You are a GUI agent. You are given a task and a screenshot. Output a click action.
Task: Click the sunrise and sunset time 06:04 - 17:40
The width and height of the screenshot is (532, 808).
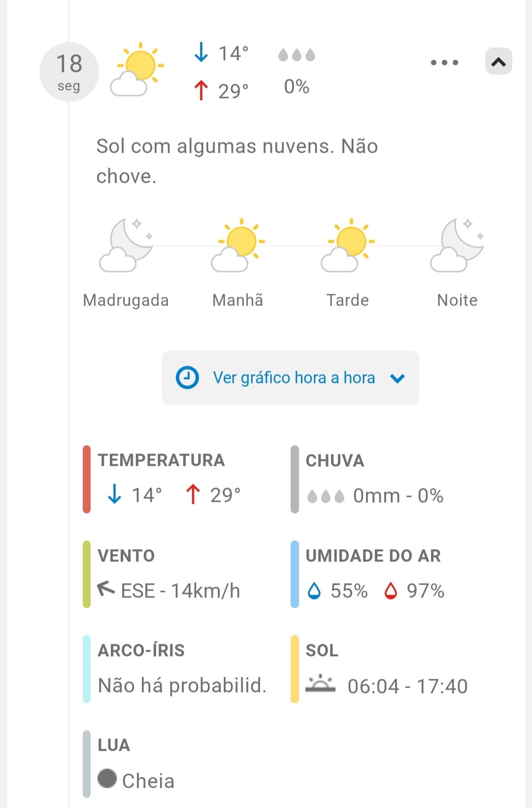[407, 686]
